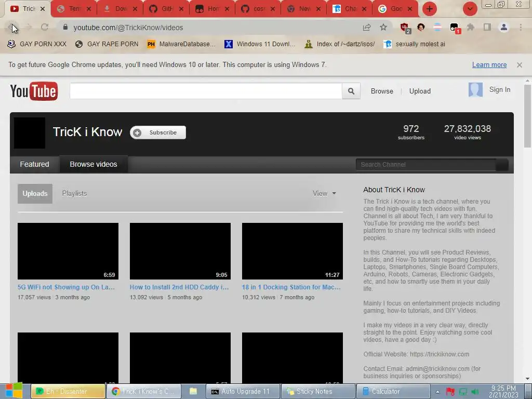532x399 pixels.
Task: Expand the tab search dropdown button
Action: tap(470, 9)
